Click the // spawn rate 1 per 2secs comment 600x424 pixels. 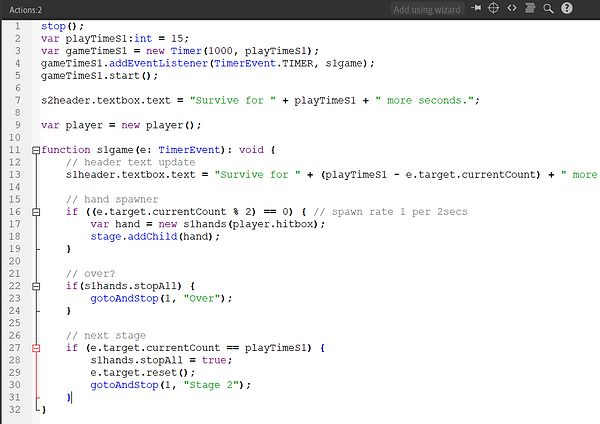(x=390, y=212)
